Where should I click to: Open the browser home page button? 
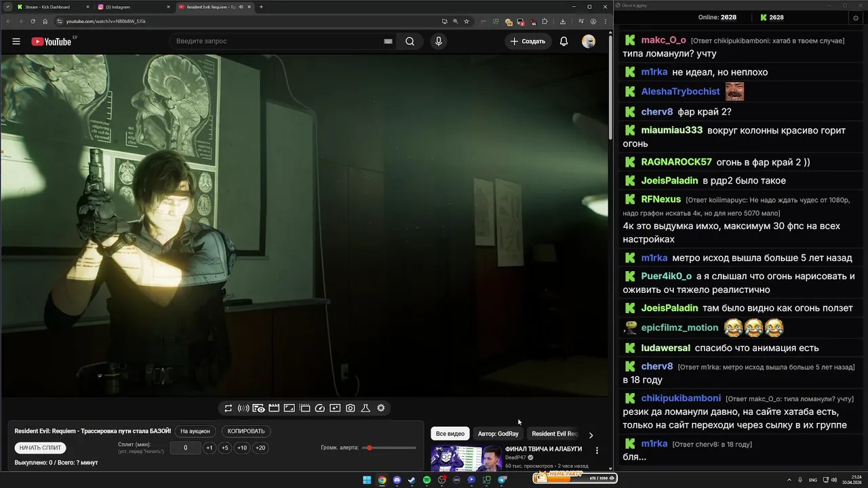click(x=45, y=21)
